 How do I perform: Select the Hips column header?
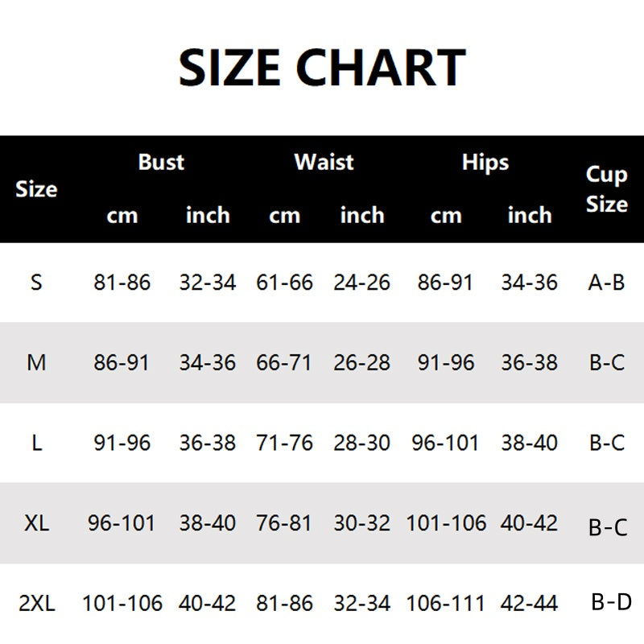pos(485,163)
